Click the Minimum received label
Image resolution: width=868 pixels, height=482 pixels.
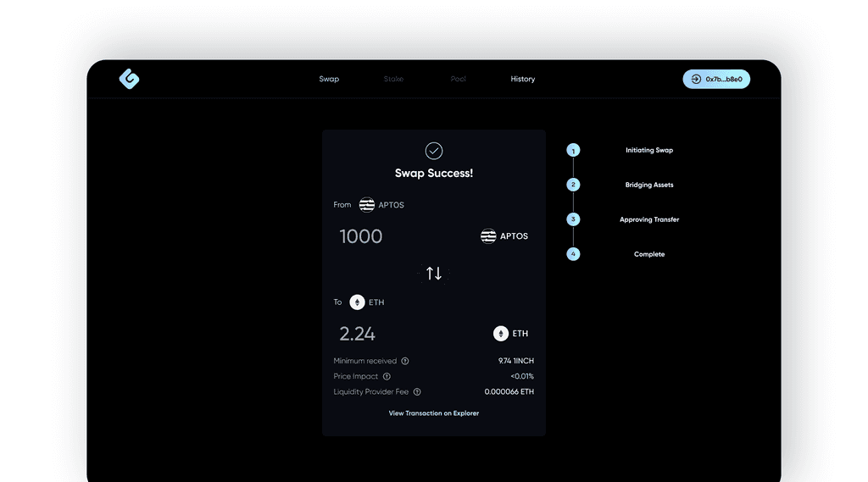coord(364,361)
